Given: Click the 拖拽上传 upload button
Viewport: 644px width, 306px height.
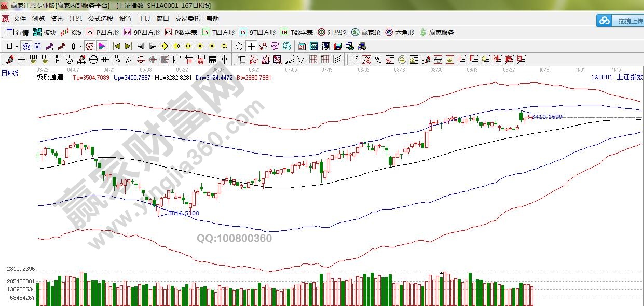Looking at the screenshot, I should [x=621, y=21].
